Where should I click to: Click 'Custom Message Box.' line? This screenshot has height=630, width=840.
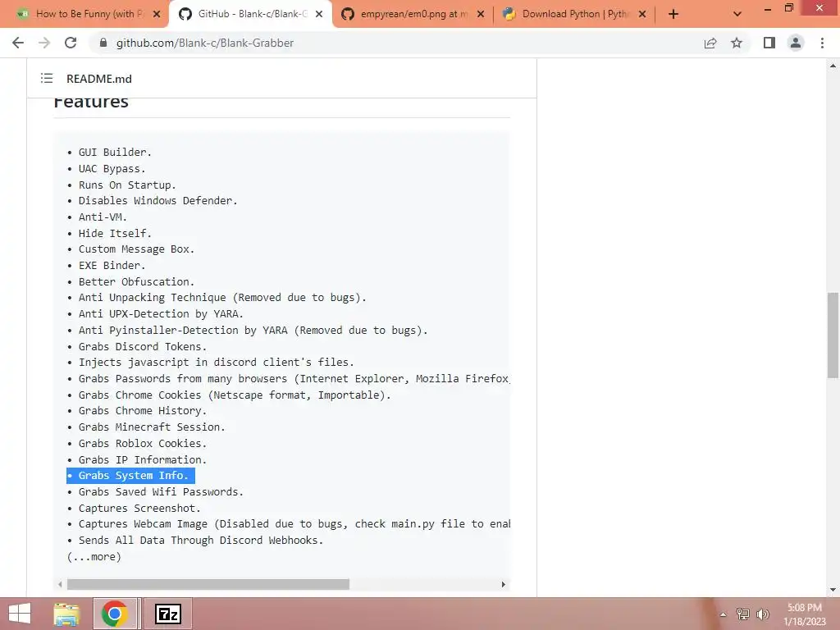pos(137,249)
